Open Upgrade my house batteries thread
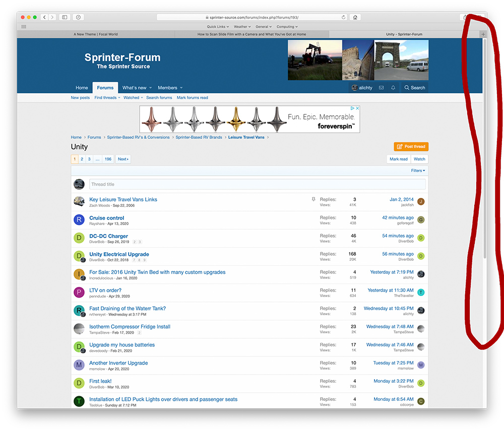Image resolution: width=504 pixels, height=431 pixels. (122, 344)
